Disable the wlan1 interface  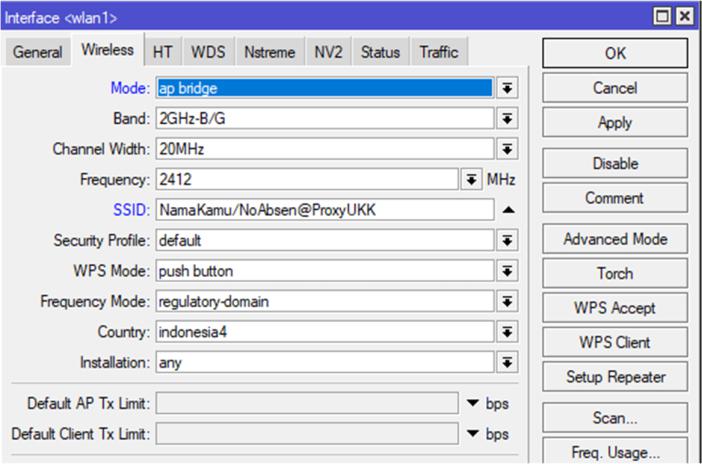(x=614, y=163)
